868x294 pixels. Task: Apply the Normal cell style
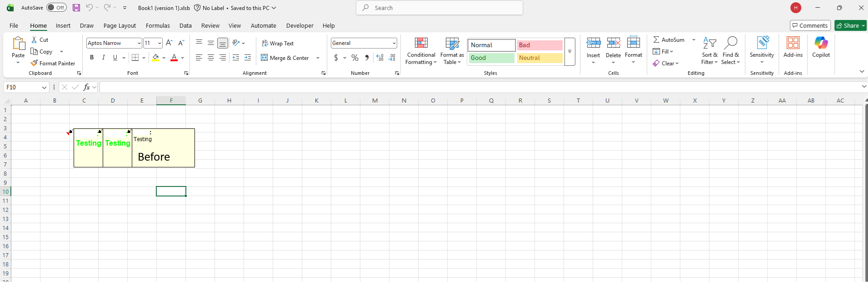[492, 45]
